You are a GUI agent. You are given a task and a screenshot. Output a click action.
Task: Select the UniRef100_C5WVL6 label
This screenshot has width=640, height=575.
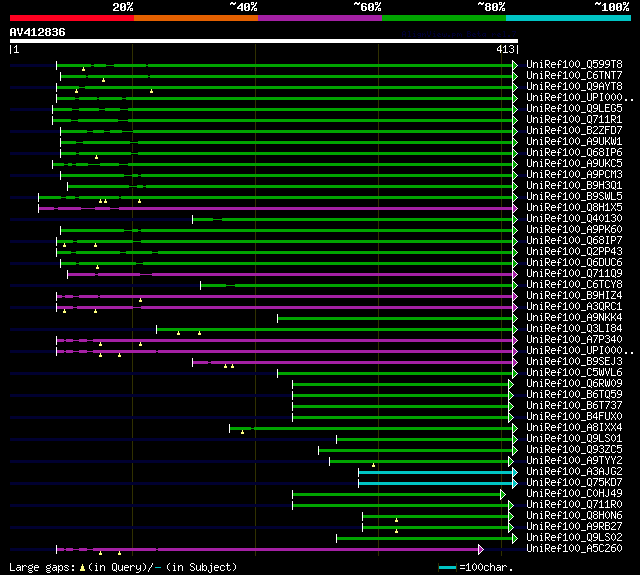click(x=574, y=373)
